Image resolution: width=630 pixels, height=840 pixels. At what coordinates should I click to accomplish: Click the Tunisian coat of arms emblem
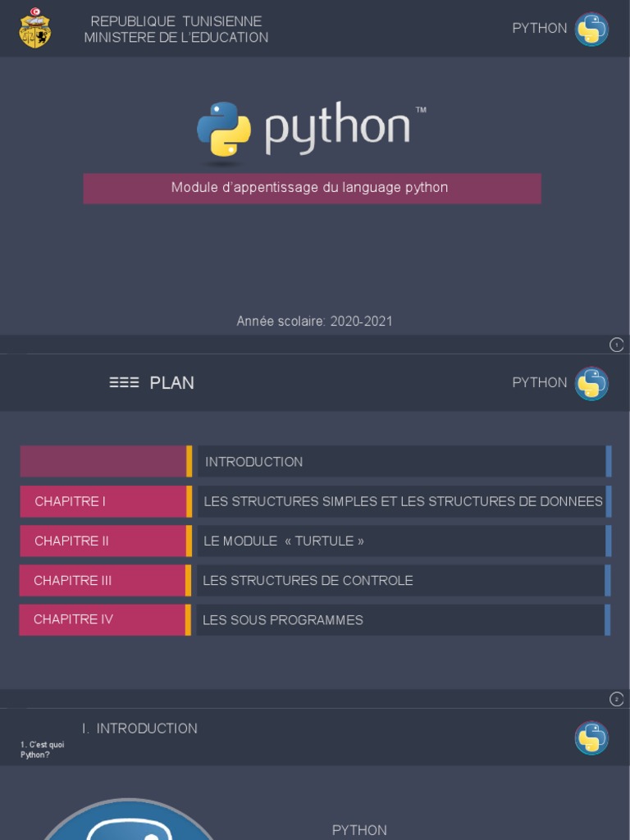34,28
